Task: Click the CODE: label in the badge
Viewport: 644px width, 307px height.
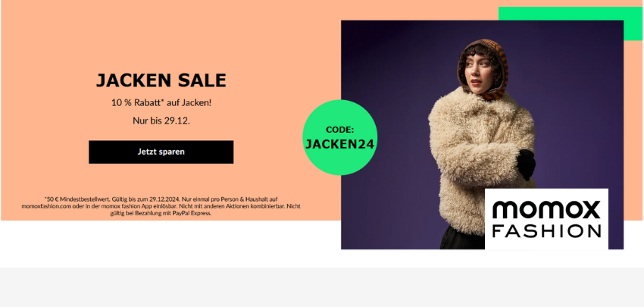Action: 339,130
